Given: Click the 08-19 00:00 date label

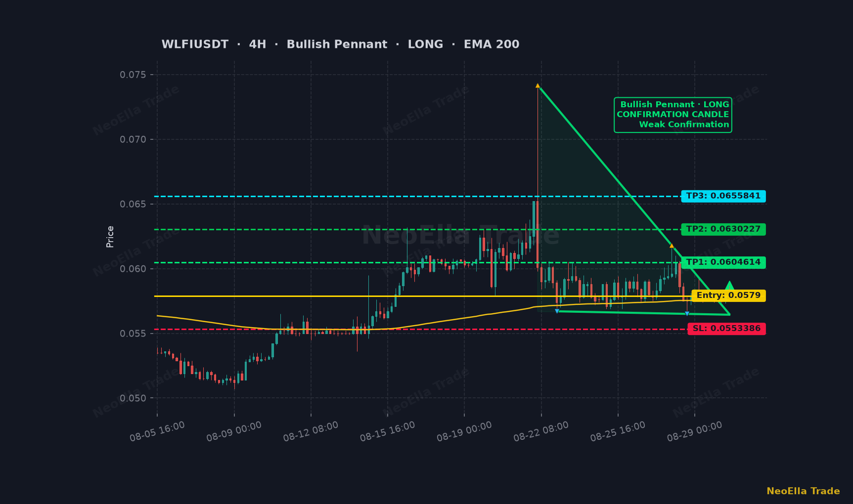Looking at the screenshot, I should (464, 431).
